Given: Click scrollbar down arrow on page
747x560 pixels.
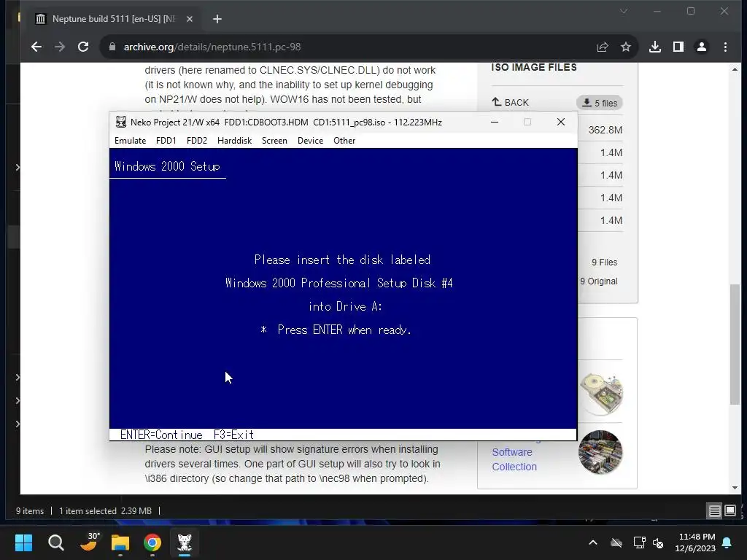Looking at the screenshot, I should pos(735,488).
